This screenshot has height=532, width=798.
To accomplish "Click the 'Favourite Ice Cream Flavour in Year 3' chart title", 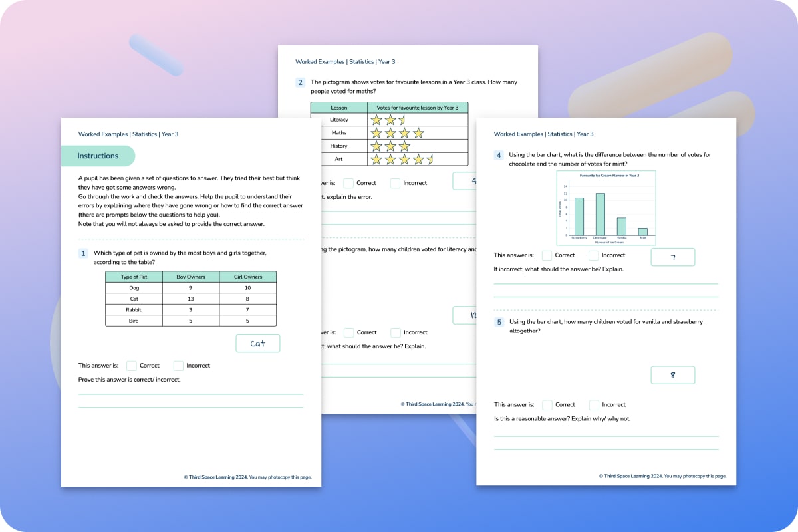I will tap(609, 176).
